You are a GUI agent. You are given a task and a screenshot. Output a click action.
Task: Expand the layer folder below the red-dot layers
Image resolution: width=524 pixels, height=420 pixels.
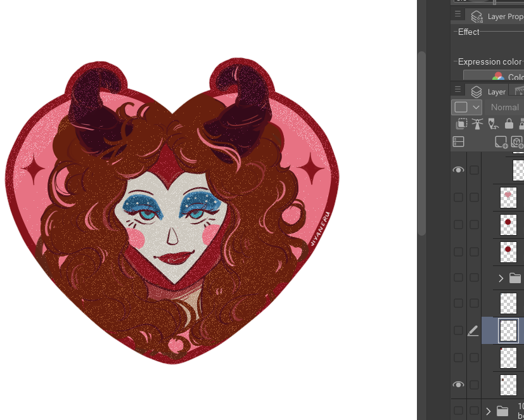click(501, 278)
